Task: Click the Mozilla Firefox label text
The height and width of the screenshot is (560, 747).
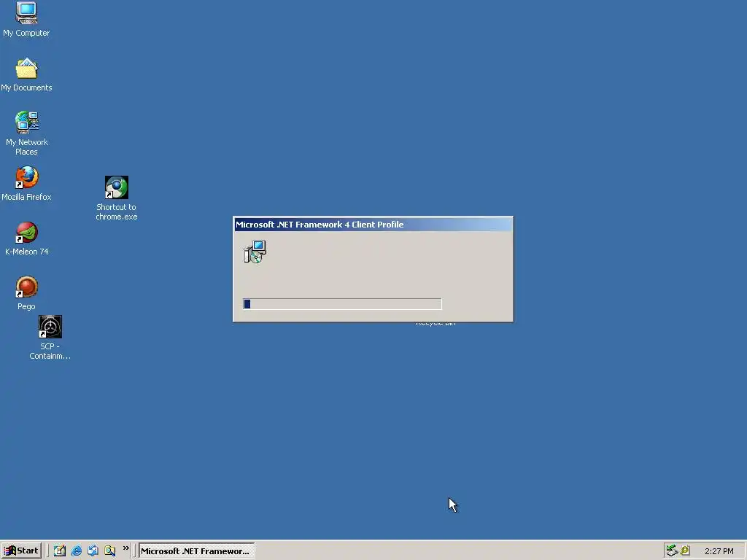Action: click(x=26, y=197)
